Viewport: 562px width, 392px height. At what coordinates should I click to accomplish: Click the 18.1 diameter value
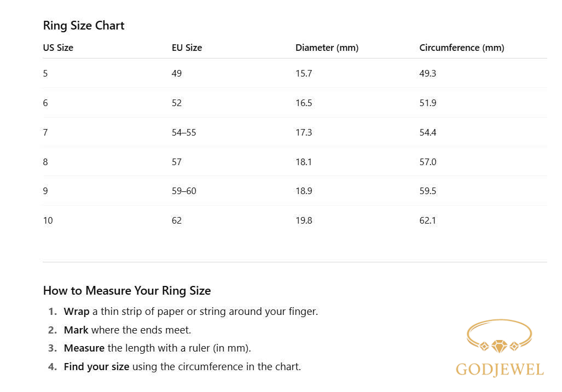click(x=304, y=162)
